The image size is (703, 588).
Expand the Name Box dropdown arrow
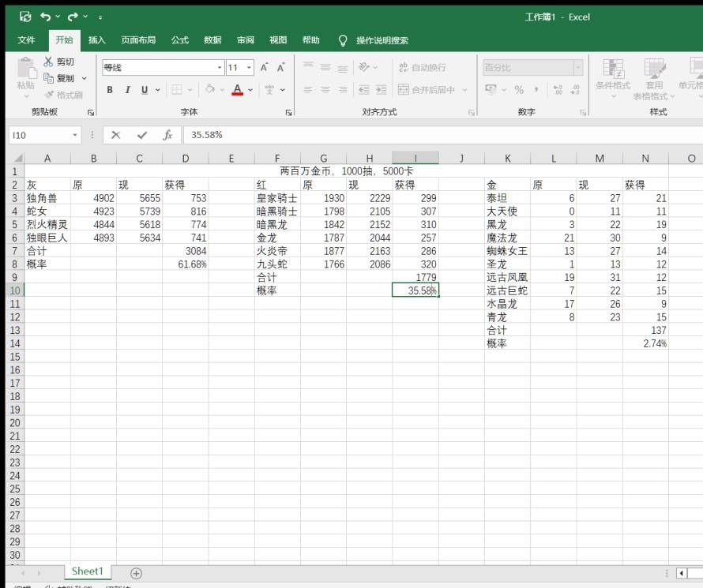(75, 135)
